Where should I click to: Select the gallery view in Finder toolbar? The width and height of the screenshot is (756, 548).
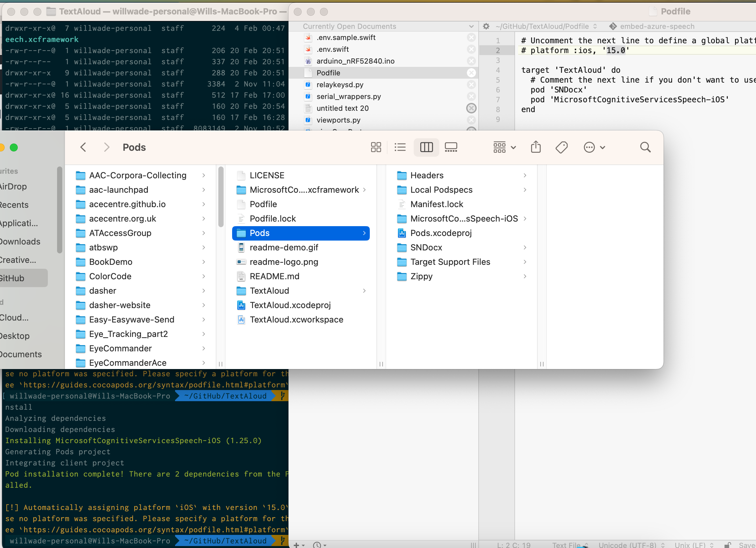tap(451, 147)
